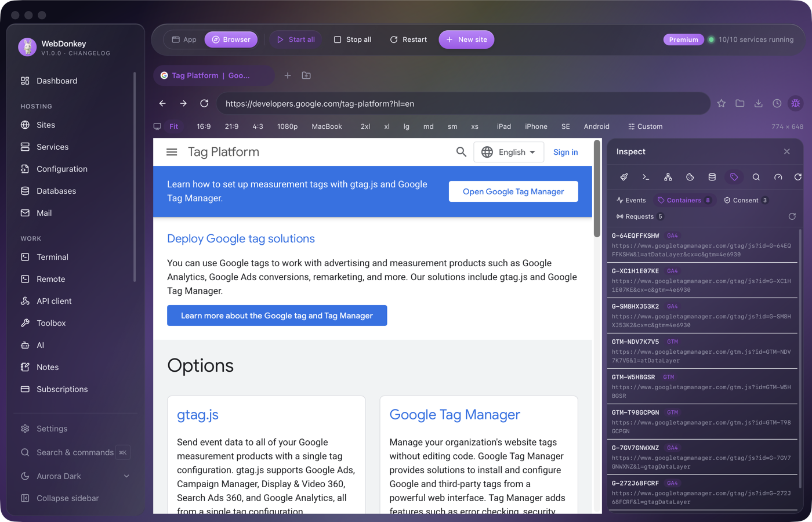Viewport: 812px width, 522px height.
Task: Switch to the Consent tab
Action: 746,200
